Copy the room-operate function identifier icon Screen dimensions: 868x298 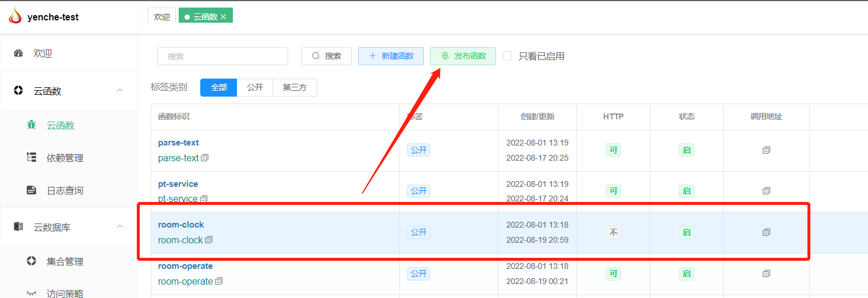coord(219,281)
